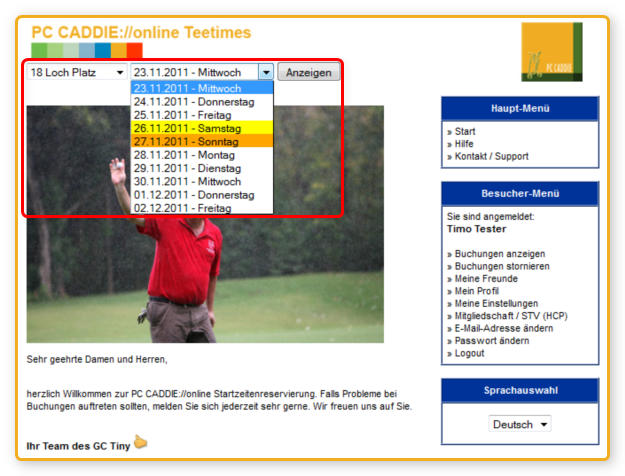Open the 18 Loch Platz course dropdown
The image size is (625, 476).
77,73
